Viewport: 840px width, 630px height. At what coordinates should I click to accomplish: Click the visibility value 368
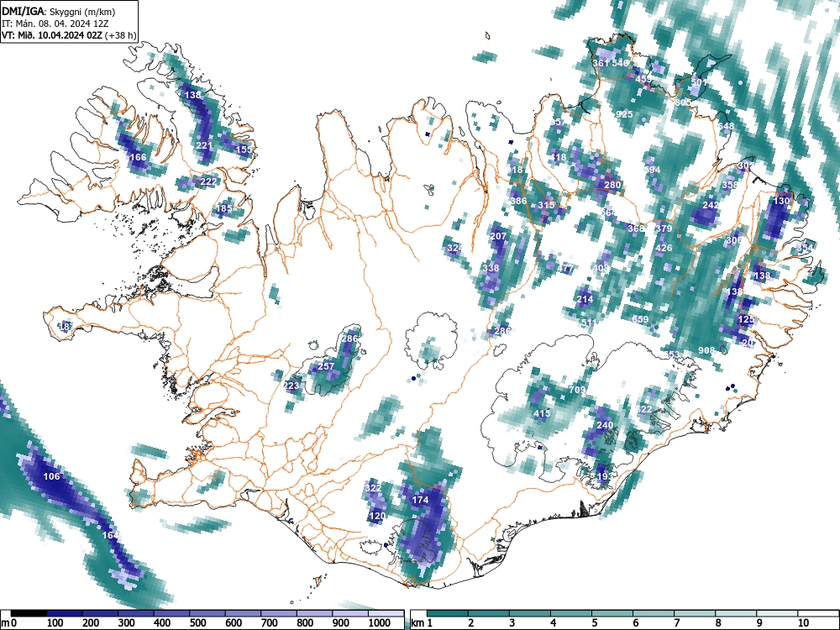coord(636,228)
